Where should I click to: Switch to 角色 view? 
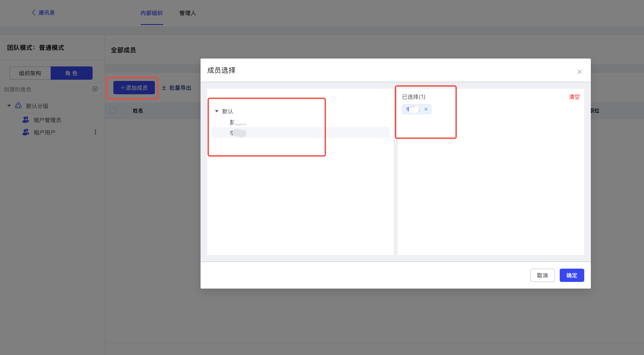pos(71,73)
